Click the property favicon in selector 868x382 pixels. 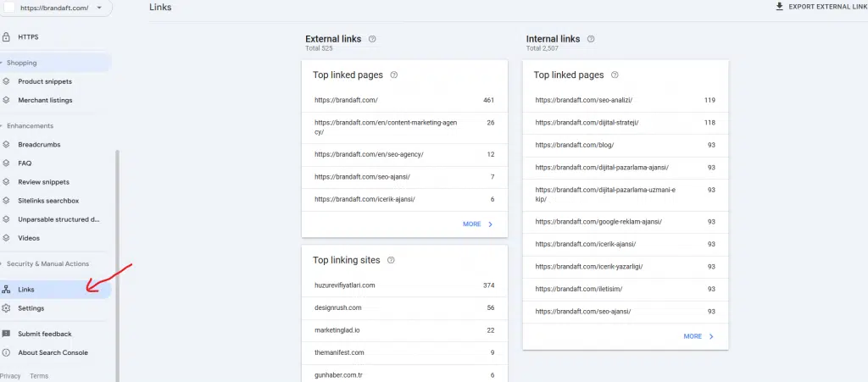click(x=9, y=8)
